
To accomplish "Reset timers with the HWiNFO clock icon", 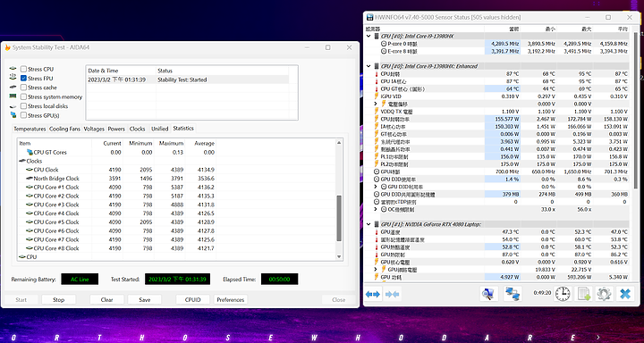I will tap(563, 293).
